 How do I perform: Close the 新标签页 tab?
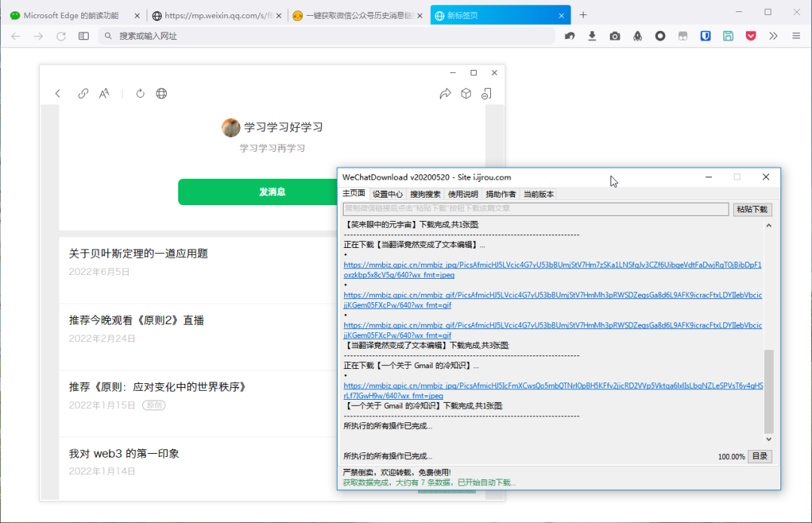point(562,16)
